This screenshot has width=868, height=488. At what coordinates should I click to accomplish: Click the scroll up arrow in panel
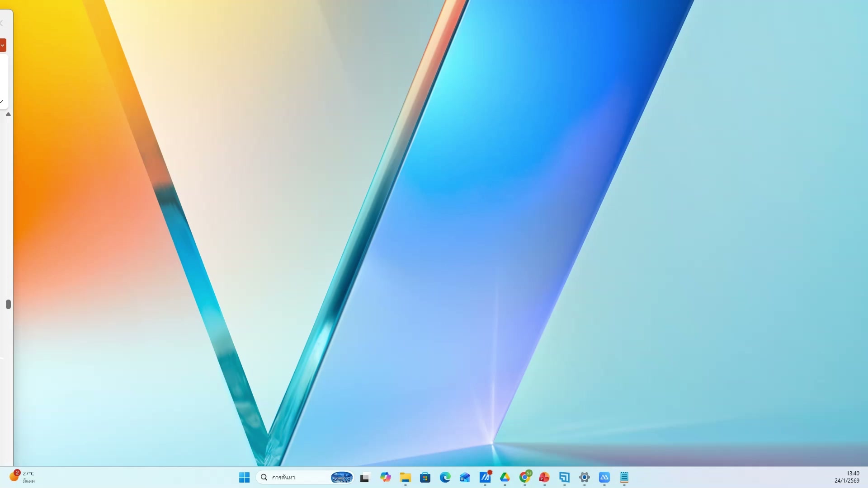8,114
